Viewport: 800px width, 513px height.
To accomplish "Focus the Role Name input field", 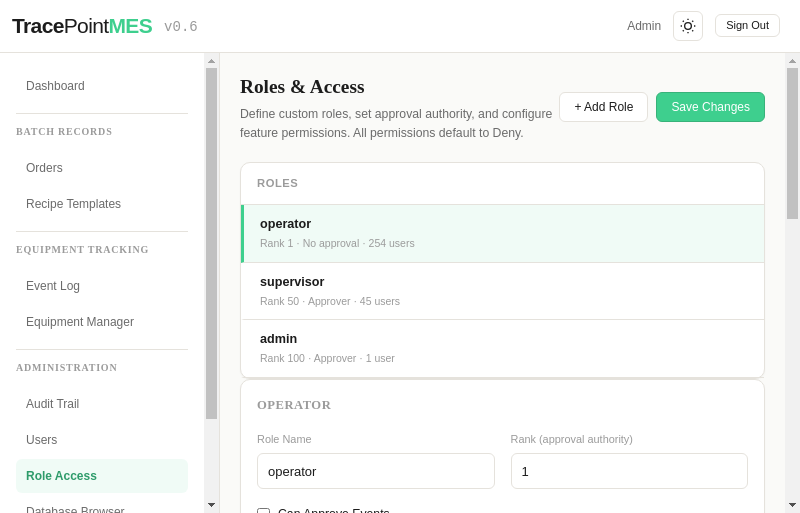I will point(376,471).
